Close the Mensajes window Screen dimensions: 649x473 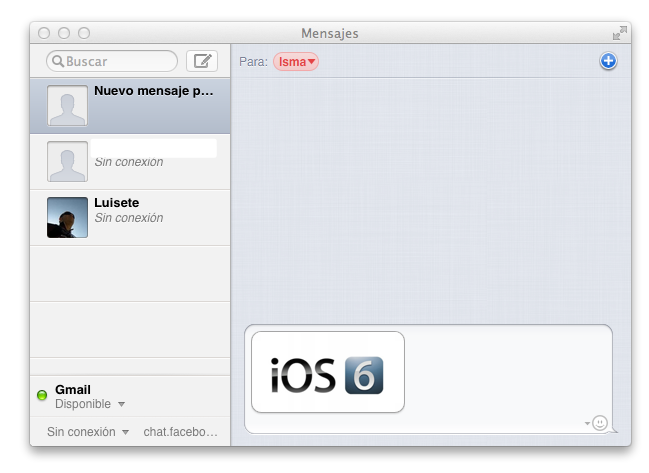tap(44, 33)
